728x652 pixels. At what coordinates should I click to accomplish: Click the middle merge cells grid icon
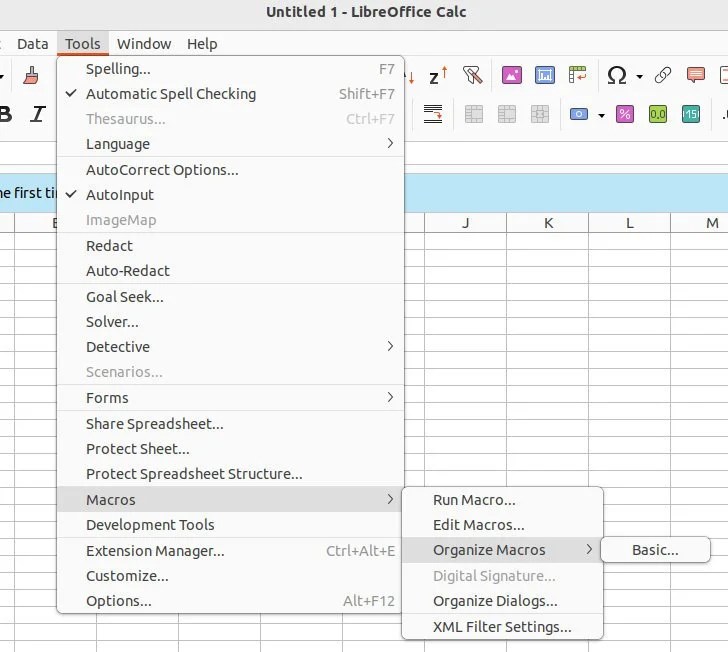(x=507, y=114)
